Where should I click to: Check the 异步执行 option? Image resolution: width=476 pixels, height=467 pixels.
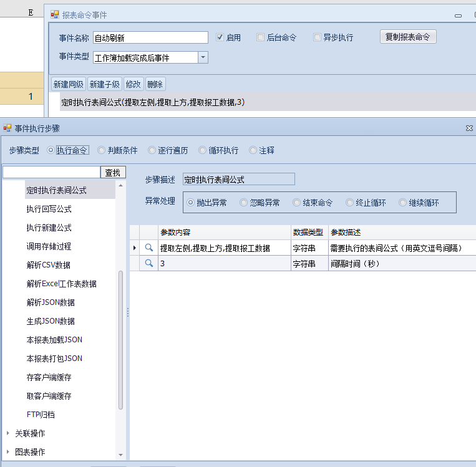tap(317, 37)
